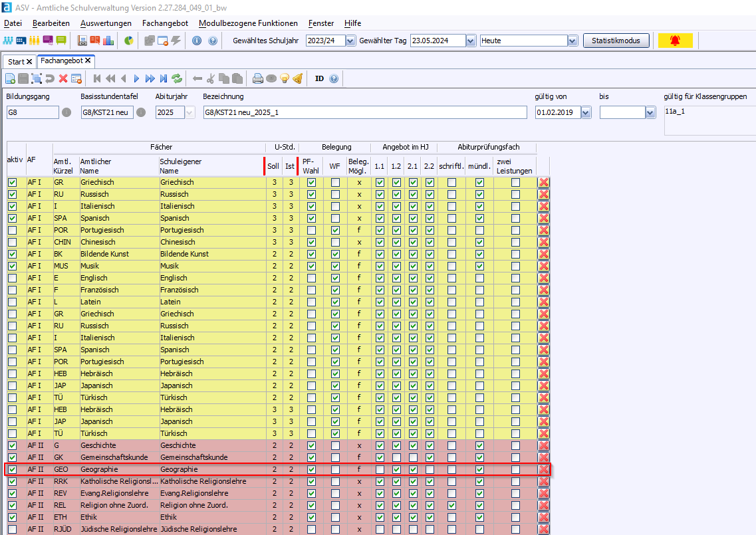Click the new record icon

(x=10, y=78)
